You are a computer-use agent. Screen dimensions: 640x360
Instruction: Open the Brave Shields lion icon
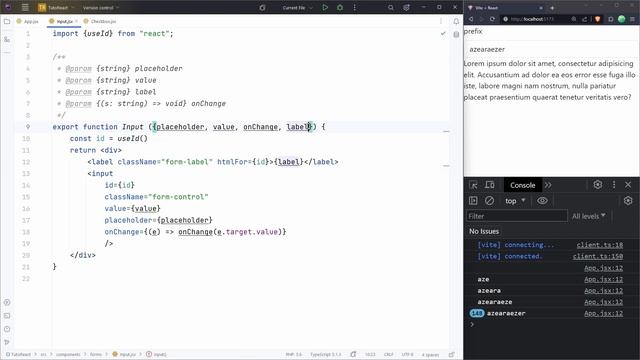598,19
